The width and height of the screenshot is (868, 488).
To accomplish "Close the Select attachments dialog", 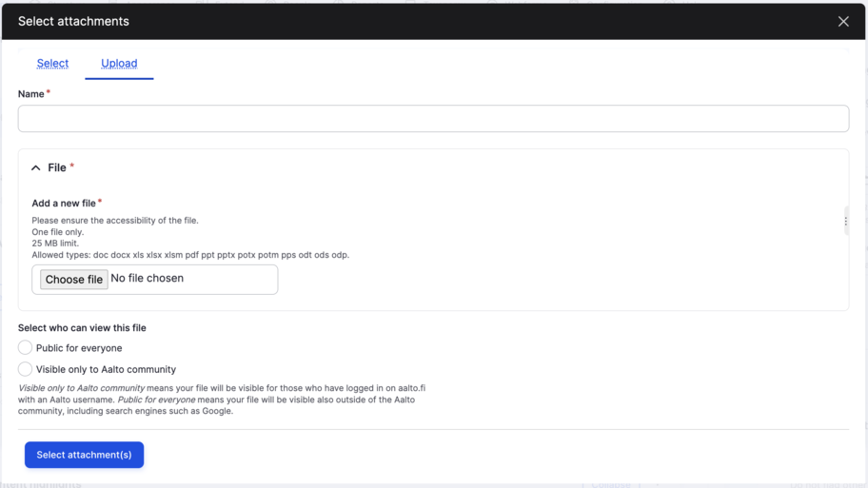I will point(842,21).
